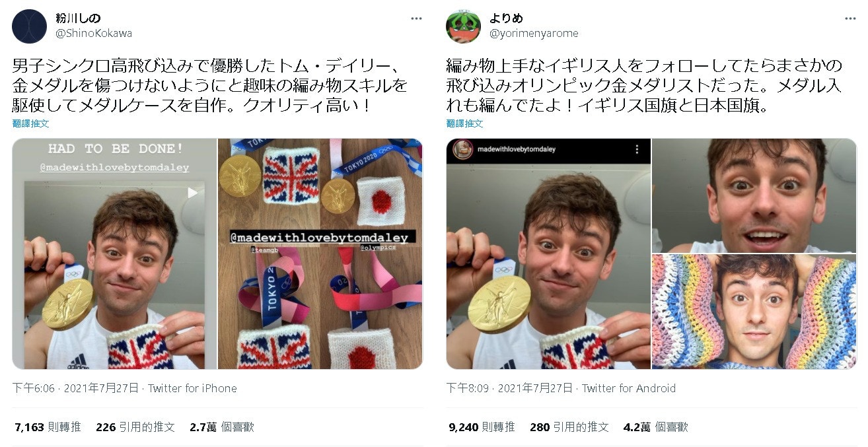The width and height of the screenshot is (868, 447).
Task: Open the rainbow crochet blanket photo
Action: (x=754, y=312)
